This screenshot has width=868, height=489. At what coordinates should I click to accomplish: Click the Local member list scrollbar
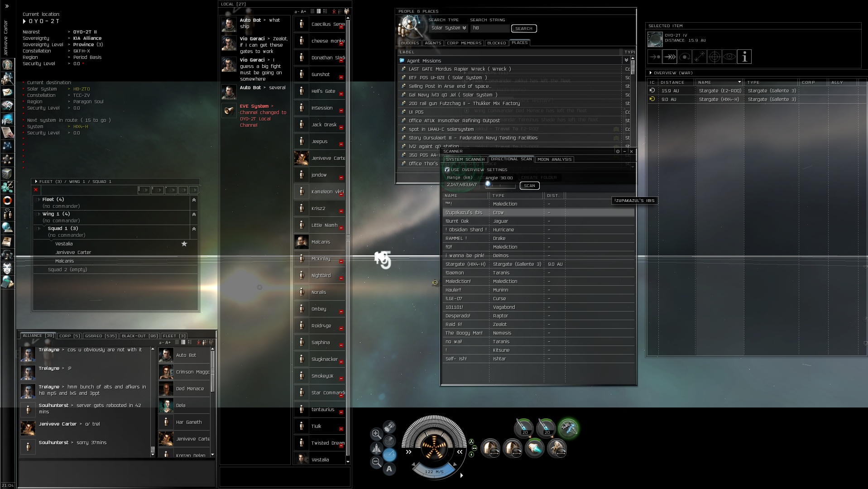(348, 238)
